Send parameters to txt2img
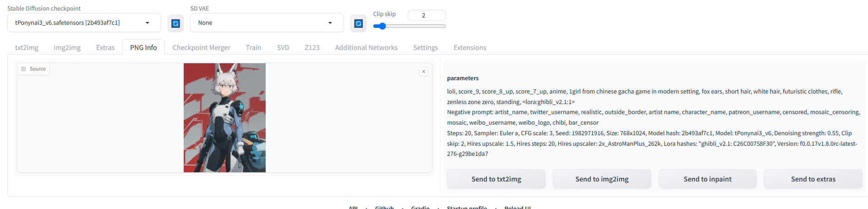 496,179
